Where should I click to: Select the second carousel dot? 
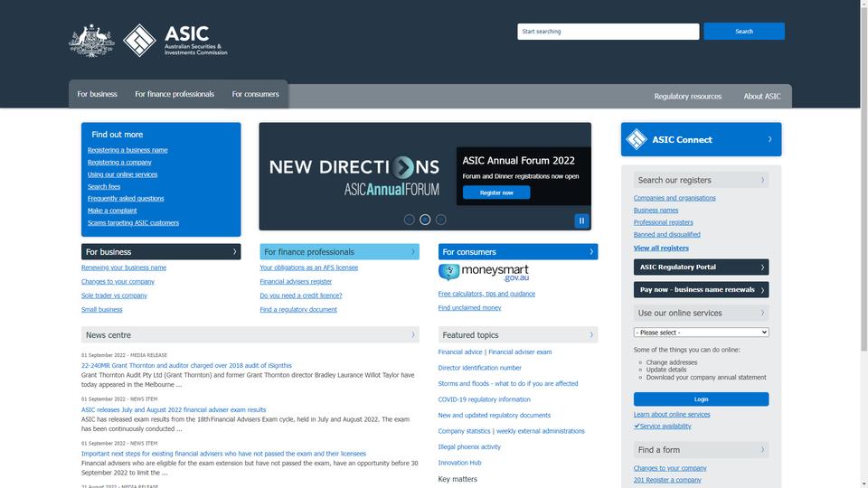click(x=425, y=220)
